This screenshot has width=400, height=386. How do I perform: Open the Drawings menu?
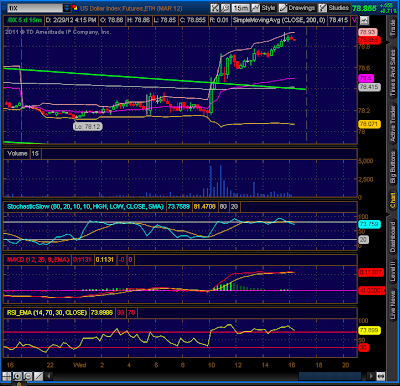297,8
